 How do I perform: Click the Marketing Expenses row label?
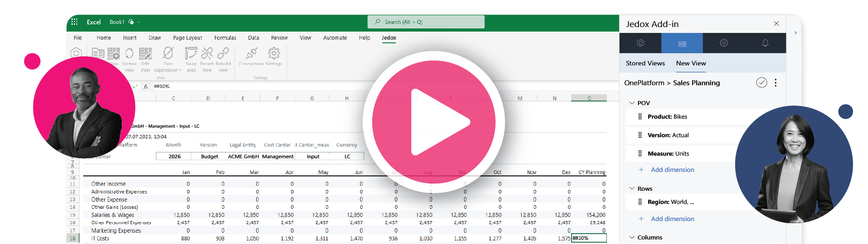pos(116,230)
